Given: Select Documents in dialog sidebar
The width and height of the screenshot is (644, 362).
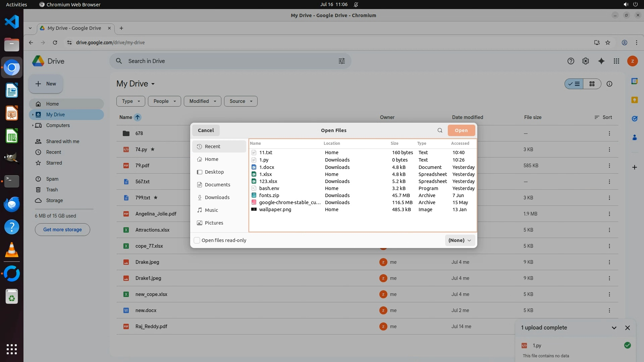Looking at the screenshot, I should coord(217,185).
